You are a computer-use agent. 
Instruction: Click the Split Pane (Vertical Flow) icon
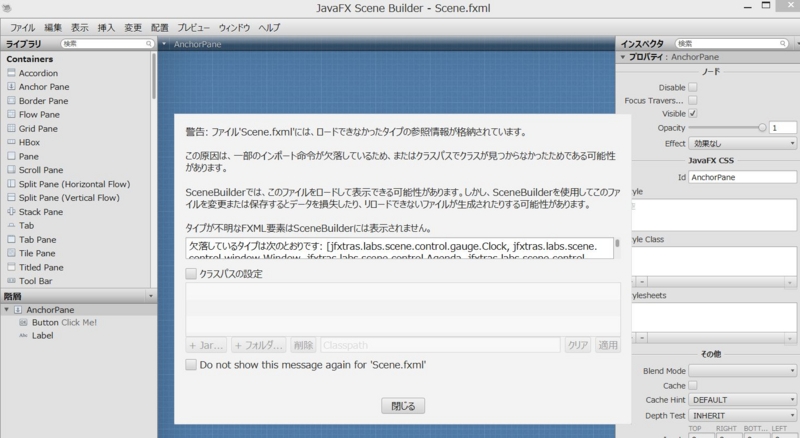click(11, 198)
